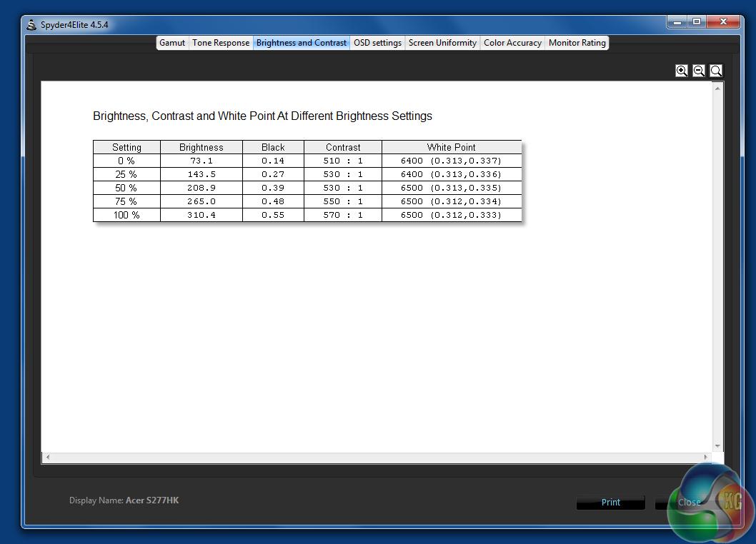Select the Brightness and Contrast tab
Viewport: 756px width, 544px height.
[302, 43]
